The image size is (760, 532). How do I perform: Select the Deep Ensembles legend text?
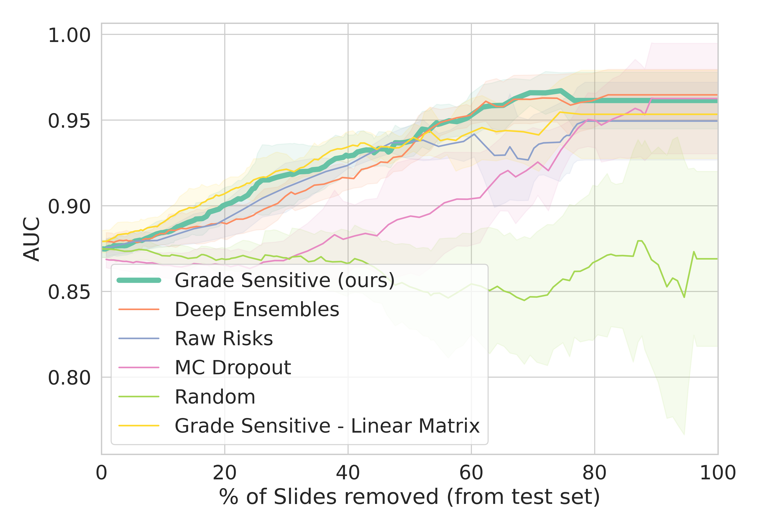tap(257, 310)
